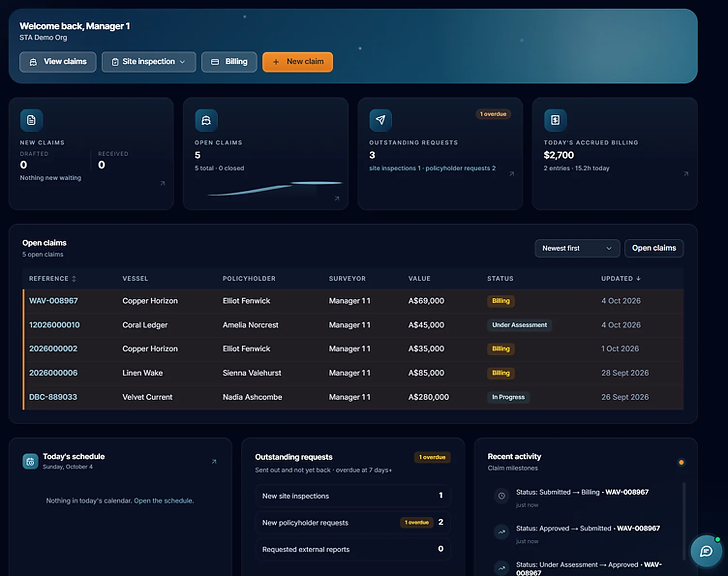Click the Linen Wake vessel cell
The height and width of the screenshot is (576, 728).
142,373
